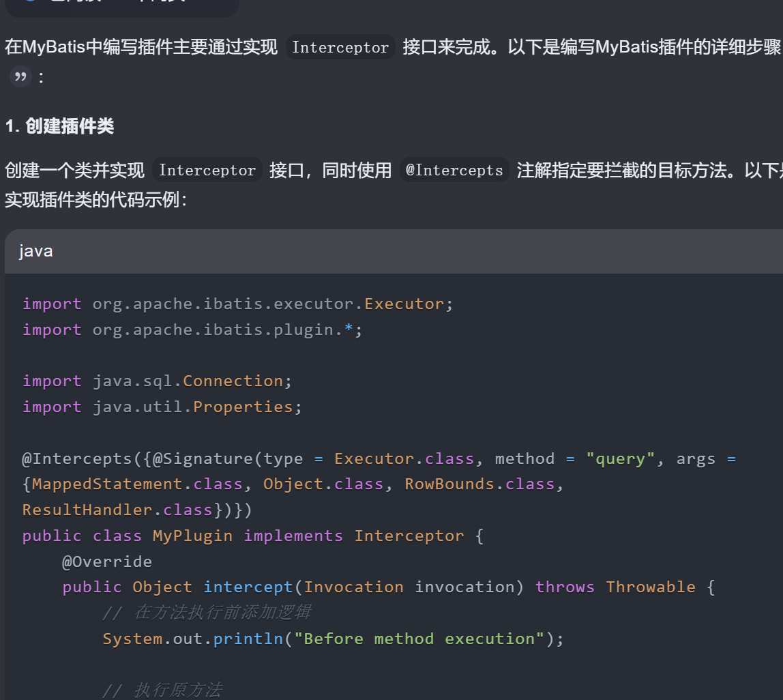Click the Executor import line in the code
Viewport: 783px width, 700px height.
click(237, 304)
